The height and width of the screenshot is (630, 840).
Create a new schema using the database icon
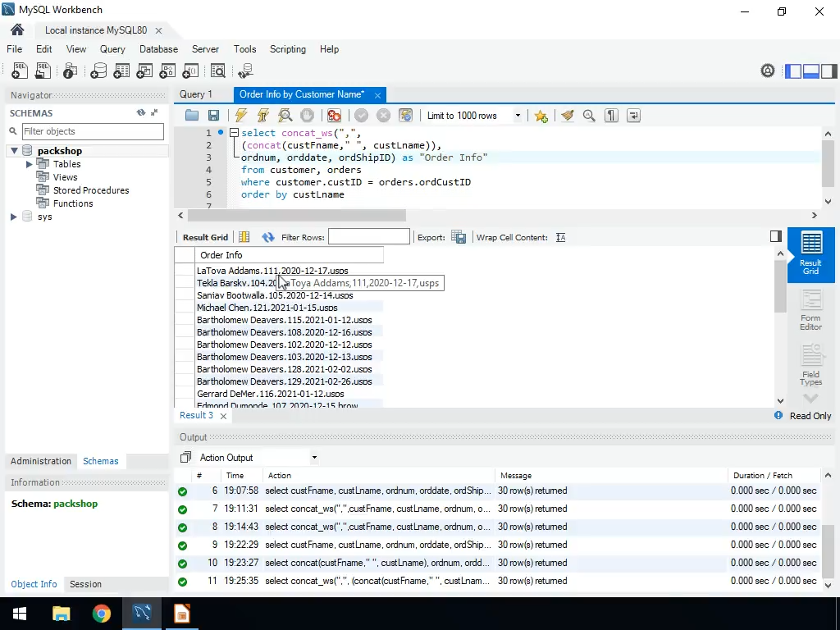tap(98, 71)
